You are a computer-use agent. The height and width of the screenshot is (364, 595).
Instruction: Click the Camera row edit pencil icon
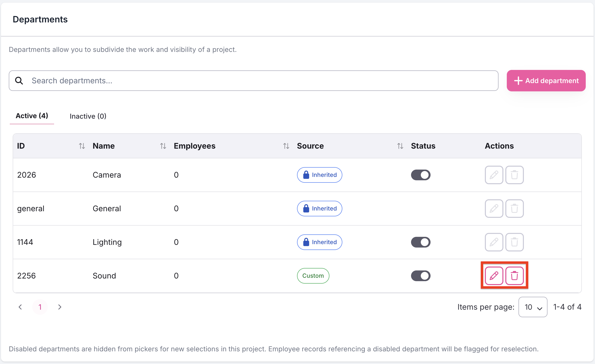[x=494, y=175]
